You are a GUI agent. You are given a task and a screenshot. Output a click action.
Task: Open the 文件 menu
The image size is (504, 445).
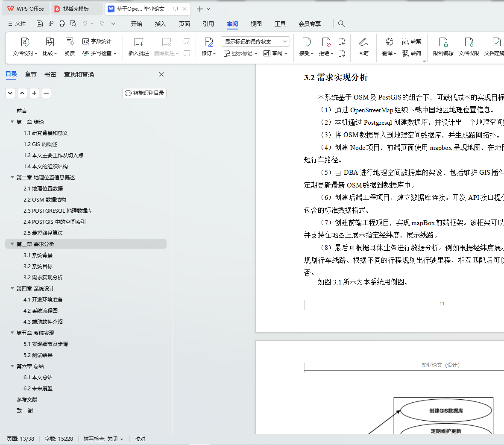click(x=17, y=23)
